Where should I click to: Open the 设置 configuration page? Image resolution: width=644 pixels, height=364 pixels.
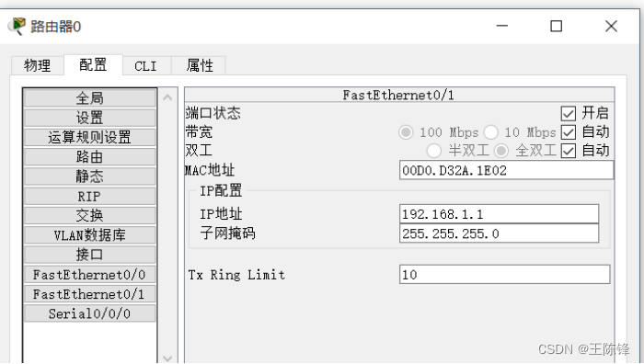click(89, 118)
